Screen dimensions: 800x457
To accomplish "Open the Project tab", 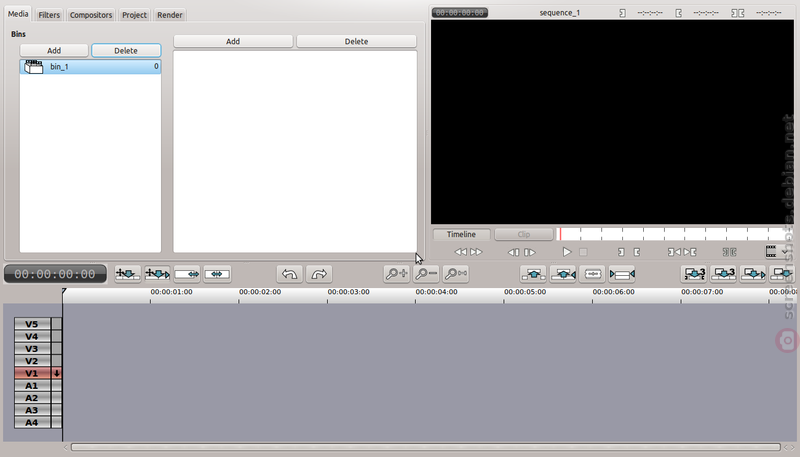I will (x=134, y=15).
